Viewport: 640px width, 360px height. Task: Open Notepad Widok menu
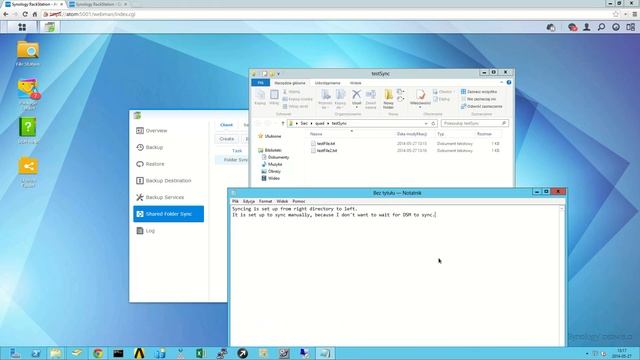tap(282, 201)
